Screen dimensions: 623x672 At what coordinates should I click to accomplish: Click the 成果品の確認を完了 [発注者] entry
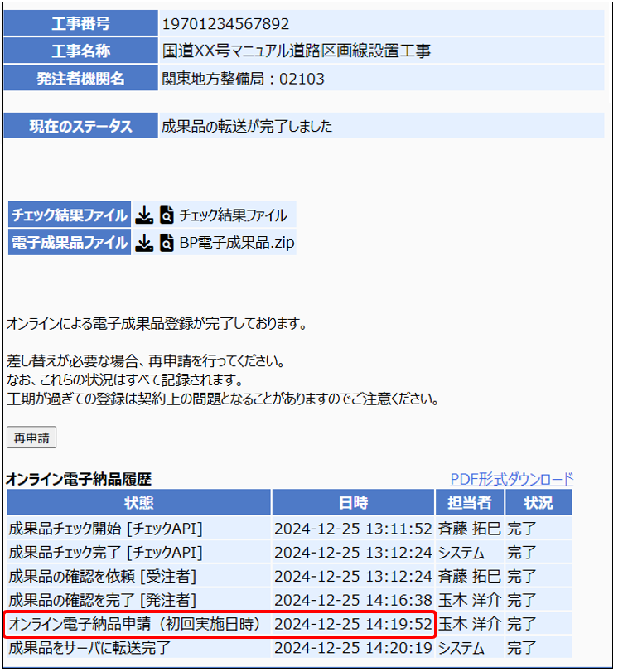coord(102,600)
